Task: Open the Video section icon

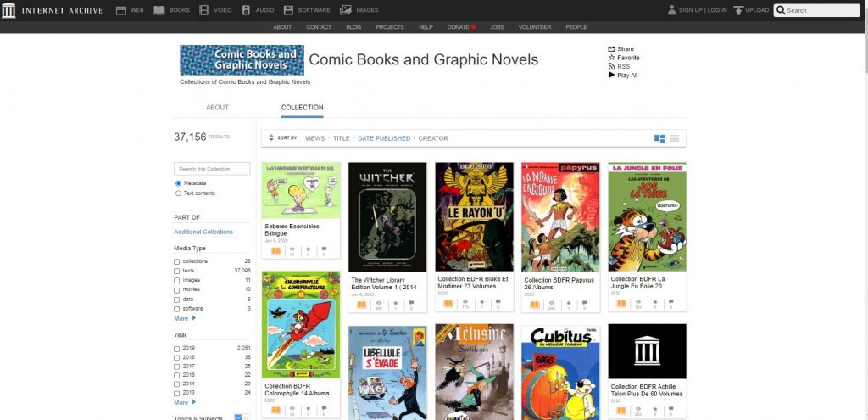Action: (204, 10)
